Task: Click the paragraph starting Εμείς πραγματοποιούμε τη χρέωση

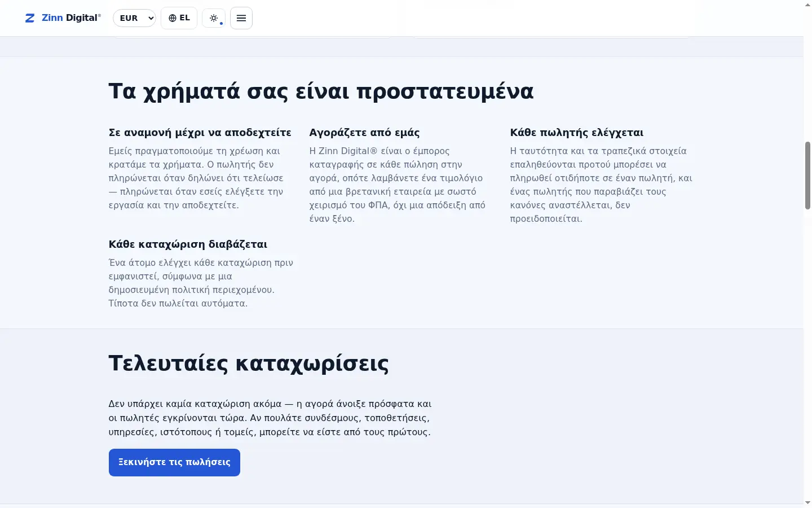Action: coord(196,178)
